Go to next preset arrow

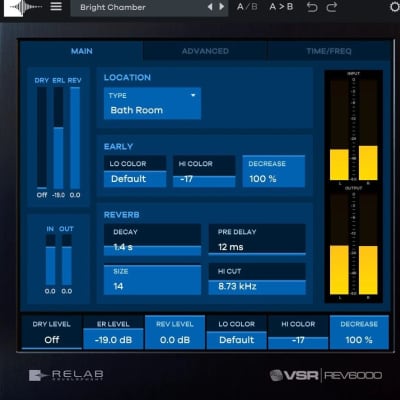222,7
